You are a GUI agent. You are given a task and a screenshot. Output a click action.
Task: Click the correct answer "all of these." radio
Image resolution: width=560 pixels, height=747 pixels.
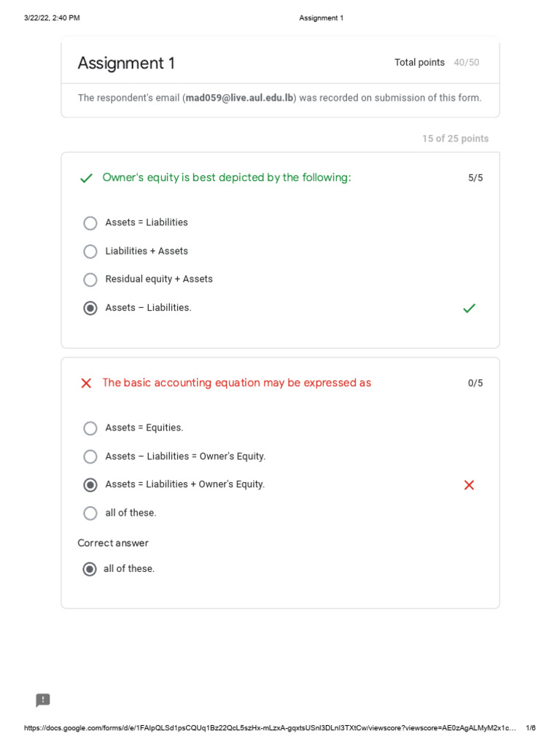(x=90, y=569)
